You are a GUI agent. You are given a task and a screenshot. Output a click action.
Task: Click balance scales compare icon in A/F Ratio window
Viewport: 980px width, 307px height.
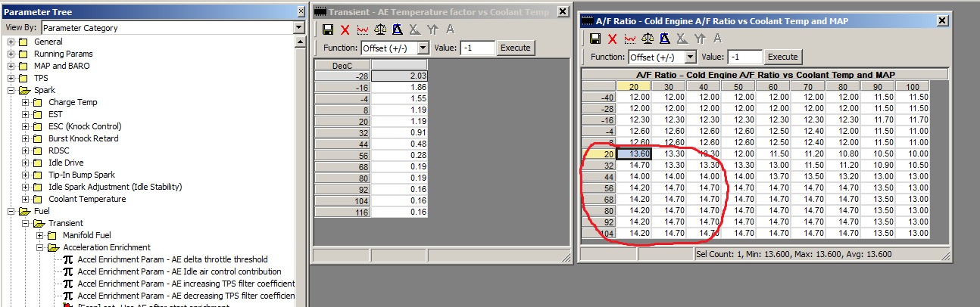pos(648,39)
